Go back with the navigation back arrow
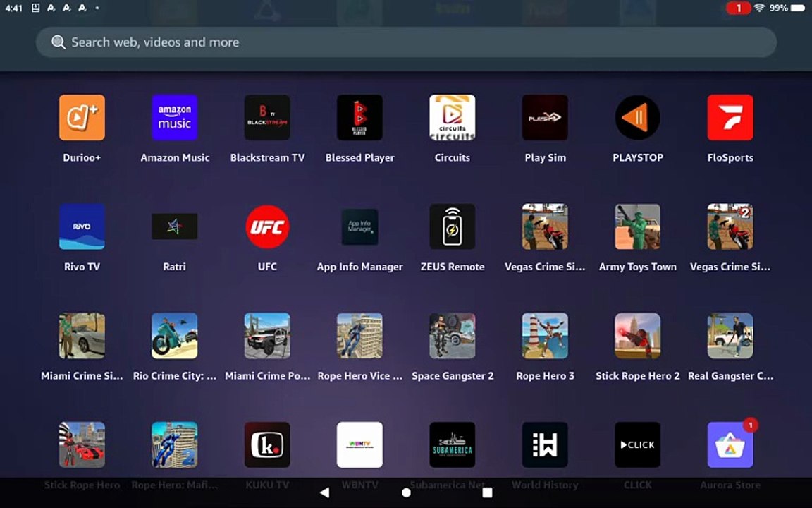Image resolution: width=812 pixels, height=508 pixels. click(x=325, y=492)
